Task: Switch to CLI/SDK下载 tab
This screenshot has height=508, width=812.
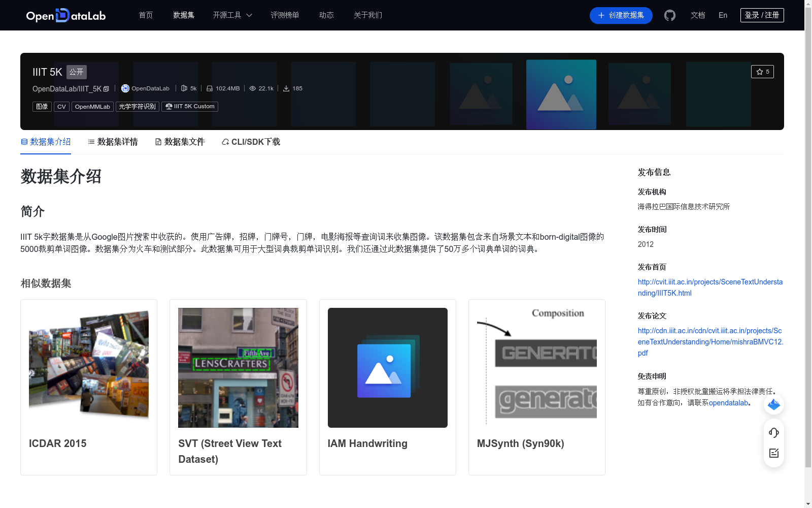Action: (x=251, y=142)
